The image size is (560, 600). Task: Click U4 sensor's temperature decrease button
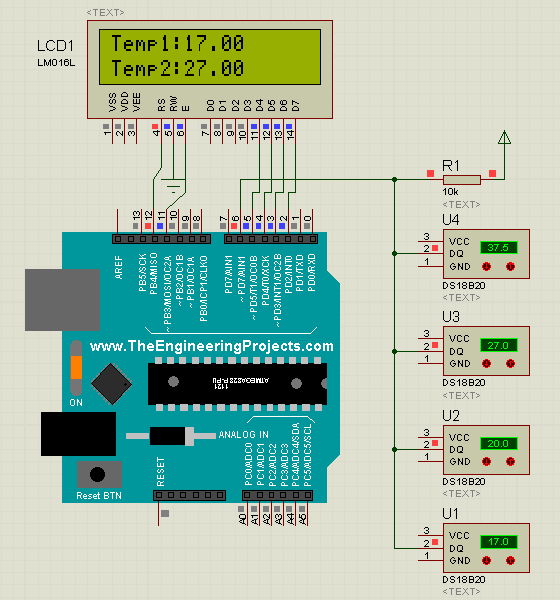point(487,266)
